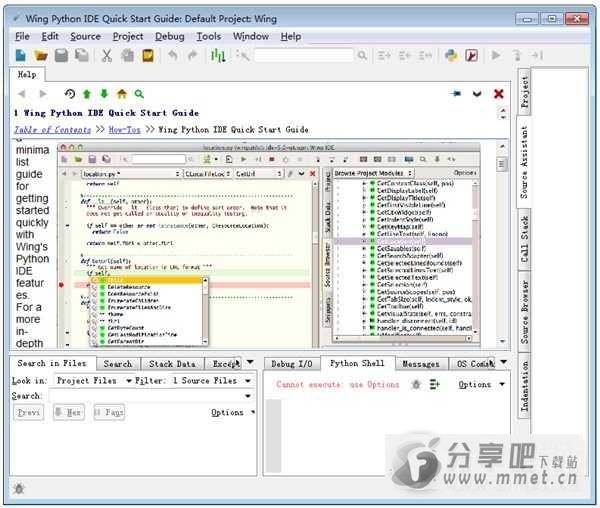Open the Help panel chevron menu
This screenshot has height=508, width=600.
point(477,94)
